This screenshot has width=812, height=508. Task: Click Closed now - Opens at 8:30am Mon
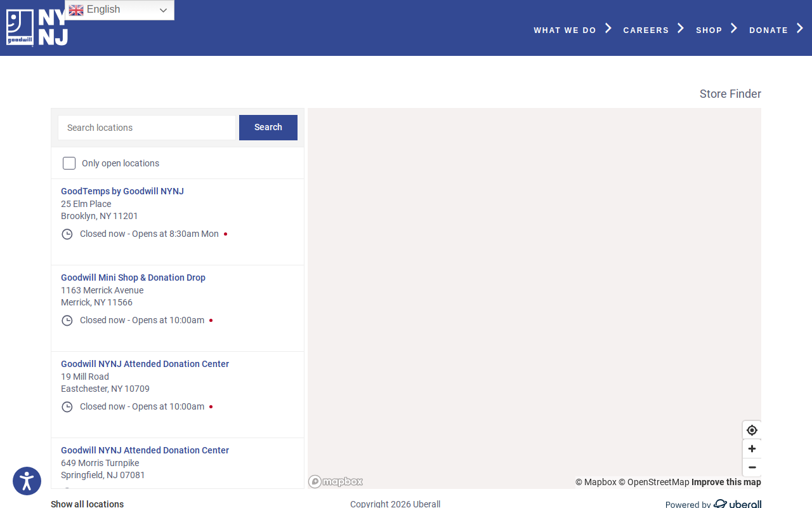[x=149, y=234]
